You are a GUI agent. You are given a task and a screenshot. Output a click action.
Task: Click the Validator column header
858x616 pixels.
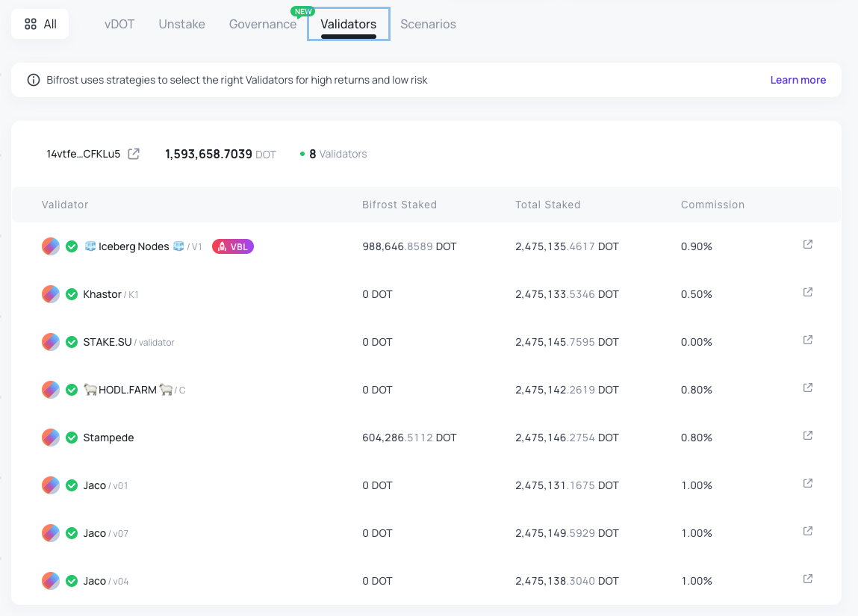pos(65,205)
